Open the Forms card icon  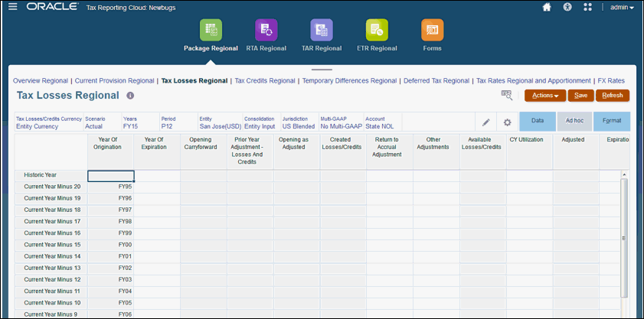coord(432,30)
